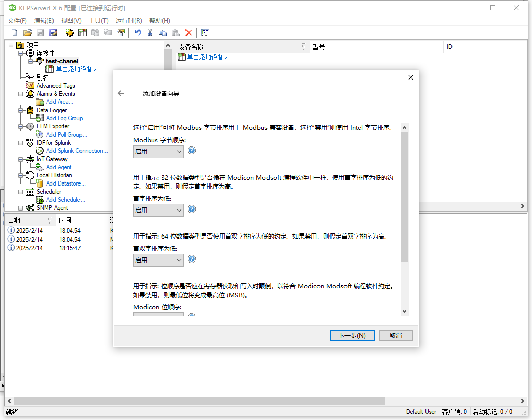Image resolution: width=532 pixels, height=420 pixels.
Task: Click the Properties toolbar icon
Action: (x=121, y=33)
